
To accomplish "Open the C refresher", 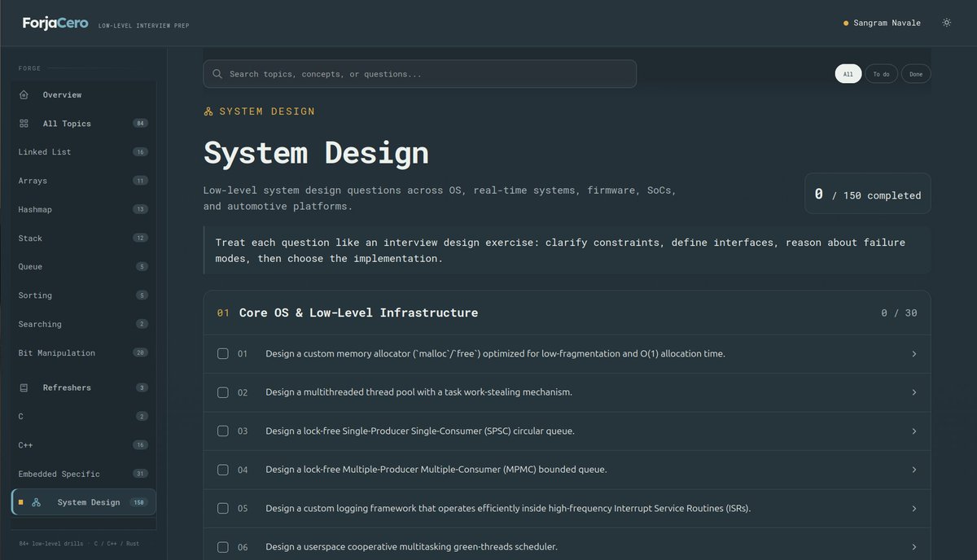I will tap(83, 417).
